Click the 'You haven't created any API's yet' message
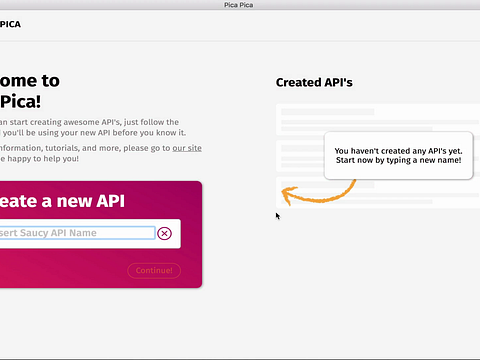Viewport: 480px width, 360px height. coord(399,151)
